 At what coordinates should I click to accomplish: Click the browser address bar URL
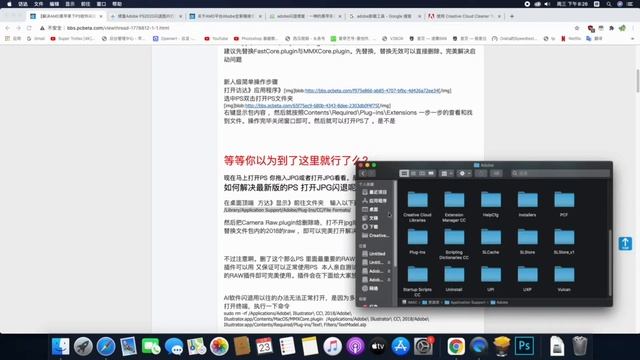click(x=118, y=28)
